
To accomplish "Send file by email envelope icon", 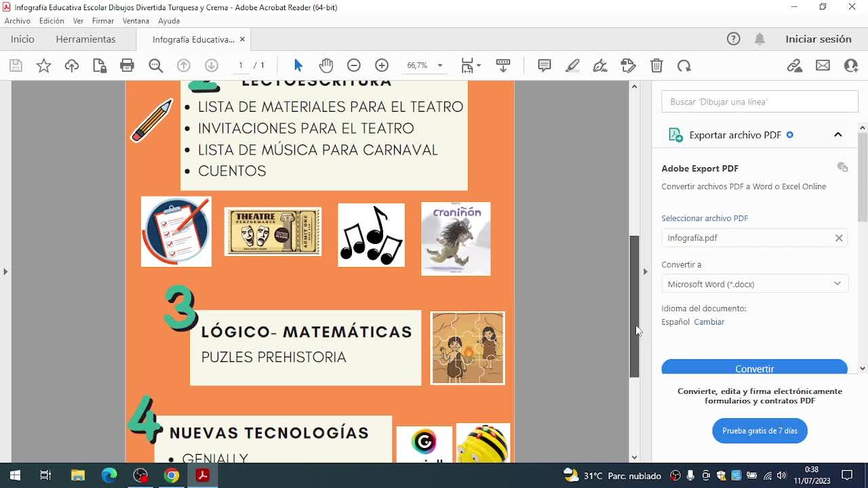I will pos(823,66).
